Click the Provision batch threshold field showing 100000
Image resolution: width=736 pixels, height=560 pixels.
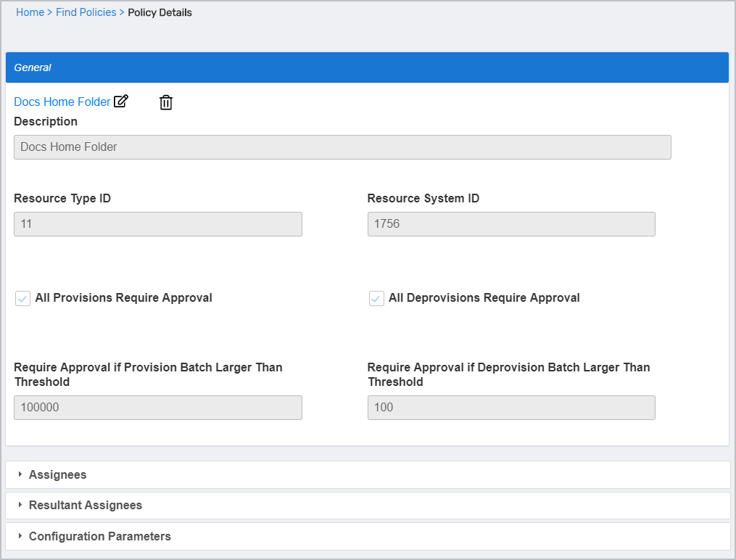coord(157,408)
